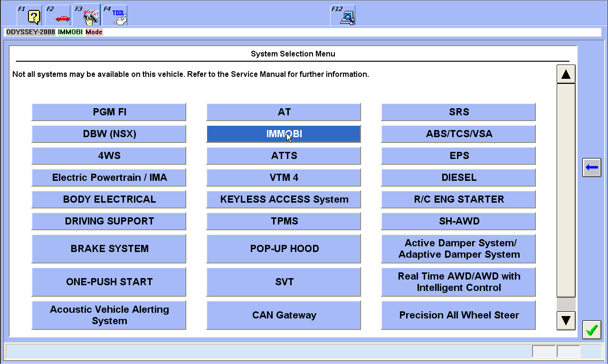Open ONE-PUSH START system
This screenshot has height=364, width=608.
click(109, 282)
